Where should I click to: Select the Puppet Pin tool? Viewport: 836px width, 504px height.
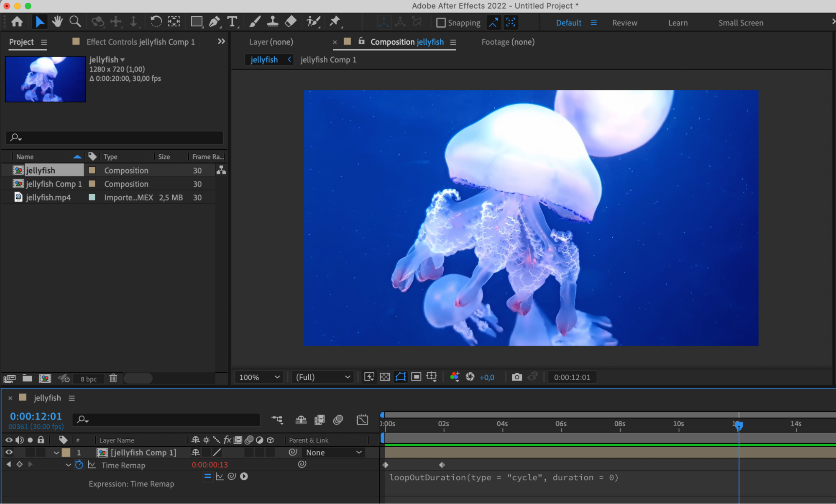coord(335,22)
